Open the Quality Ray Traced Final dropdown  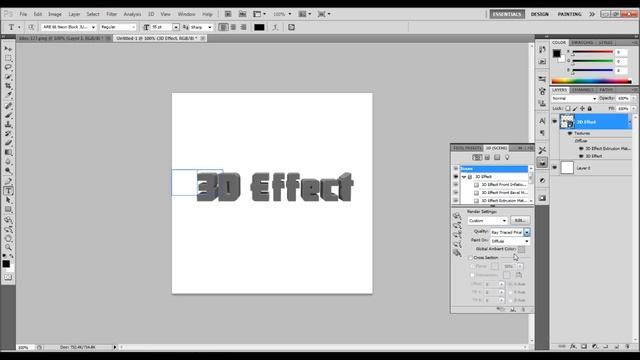(x=510, y=232)
